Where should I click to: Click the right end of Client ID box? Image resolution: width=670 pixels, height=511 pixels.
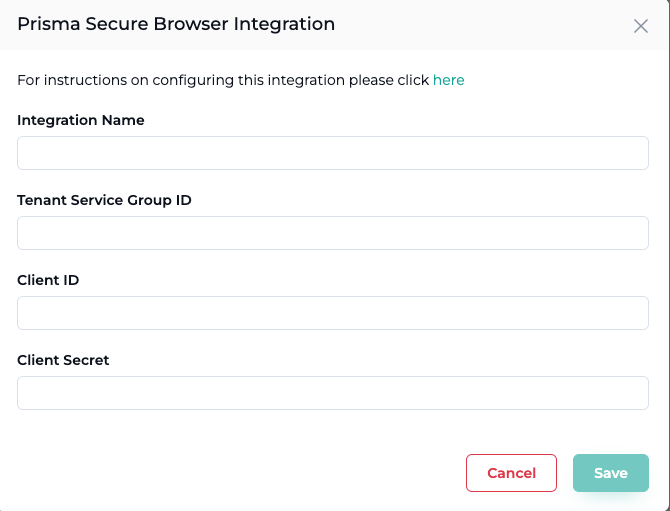630,313
